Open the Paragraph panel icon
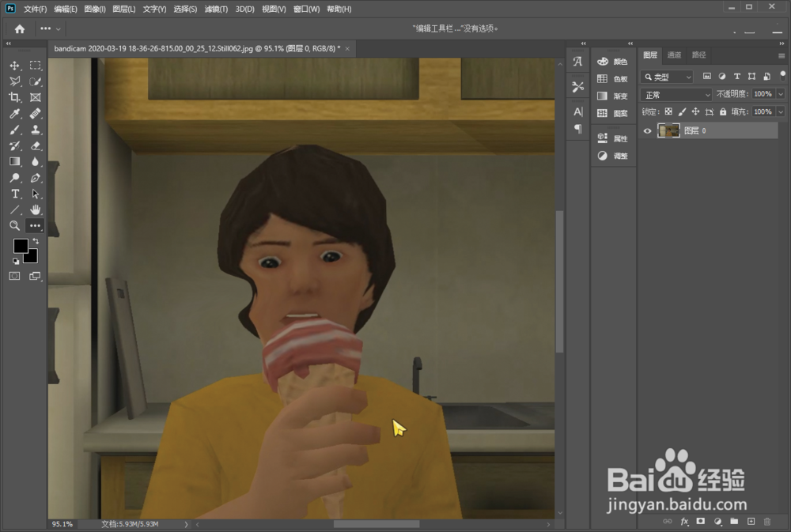Viewport: 791px width, 532px height. point(577,129)
